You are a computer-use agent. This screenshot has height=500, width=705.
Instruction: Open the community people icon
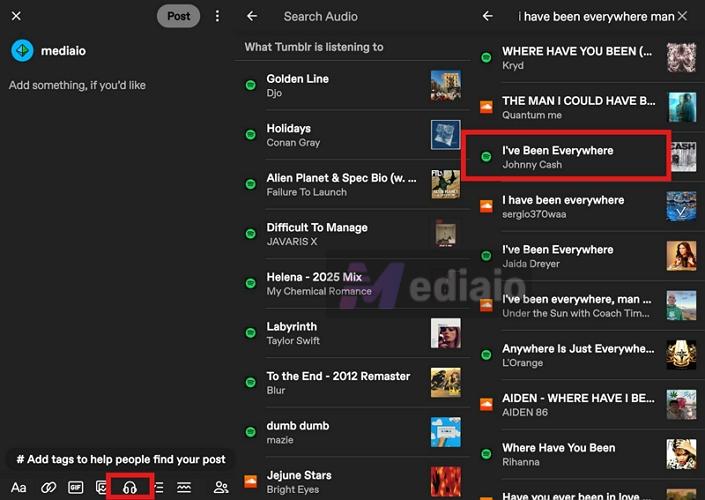221,487
